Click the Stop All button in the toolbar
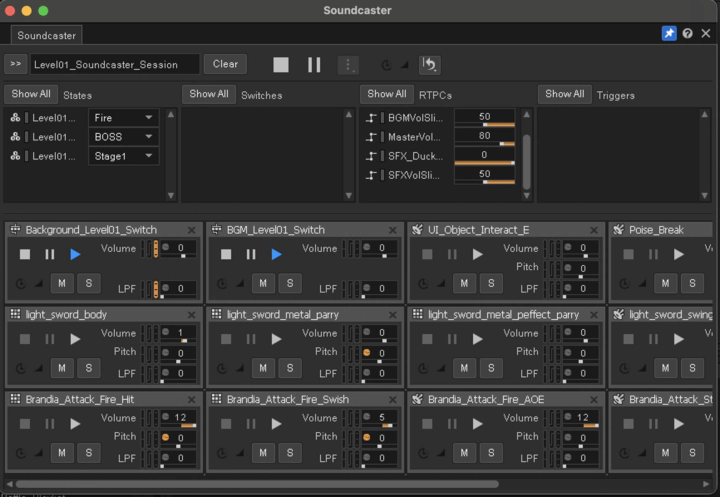720x497 pixels. coord(281,64)
